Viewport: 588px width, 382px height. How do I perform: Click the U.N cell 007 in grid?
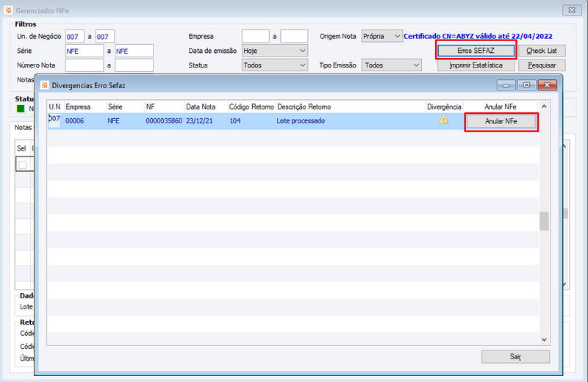click(54, 119)
